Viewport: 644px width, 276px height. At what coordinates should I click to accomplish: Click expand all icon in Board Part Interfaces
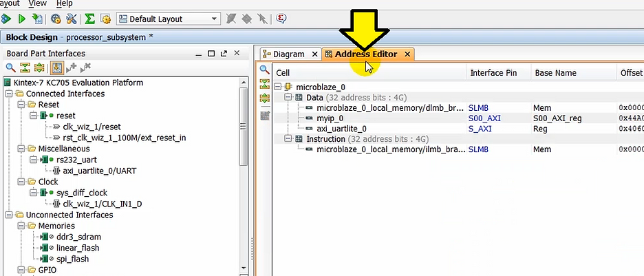pos(39,67)
